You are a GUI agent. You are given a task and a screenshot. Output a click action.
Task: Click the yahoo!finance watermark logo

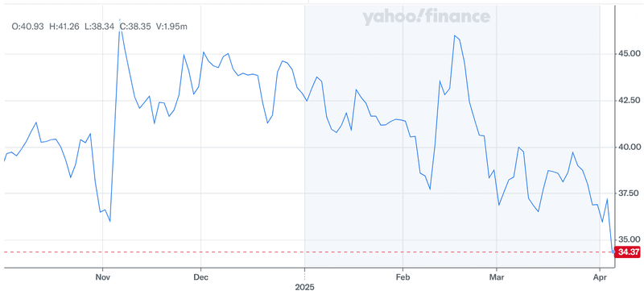pyautogui.click(x=426, y=17)
